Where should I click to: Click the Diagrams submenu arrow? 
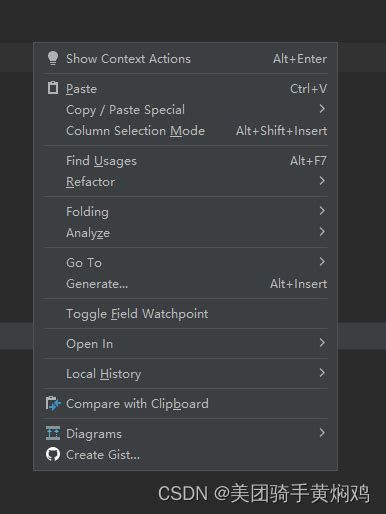pyautogui.click(x=322, y=433)
